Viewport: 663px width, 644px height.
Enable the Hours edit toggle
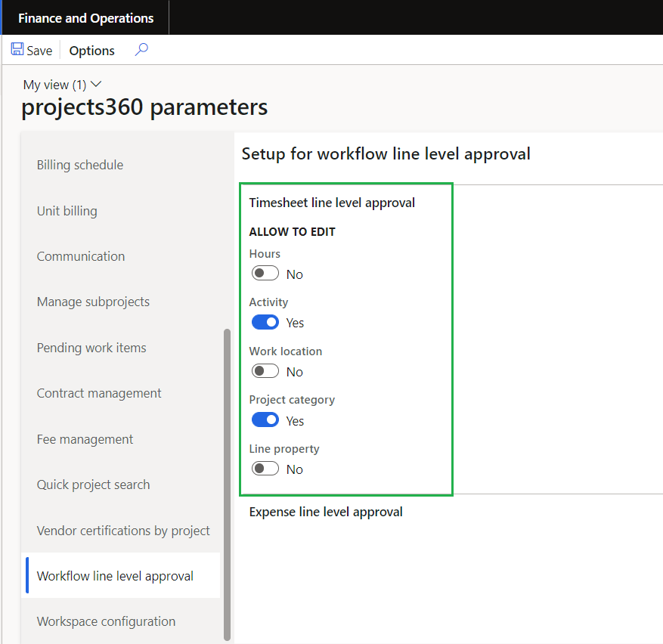[265, 274]
